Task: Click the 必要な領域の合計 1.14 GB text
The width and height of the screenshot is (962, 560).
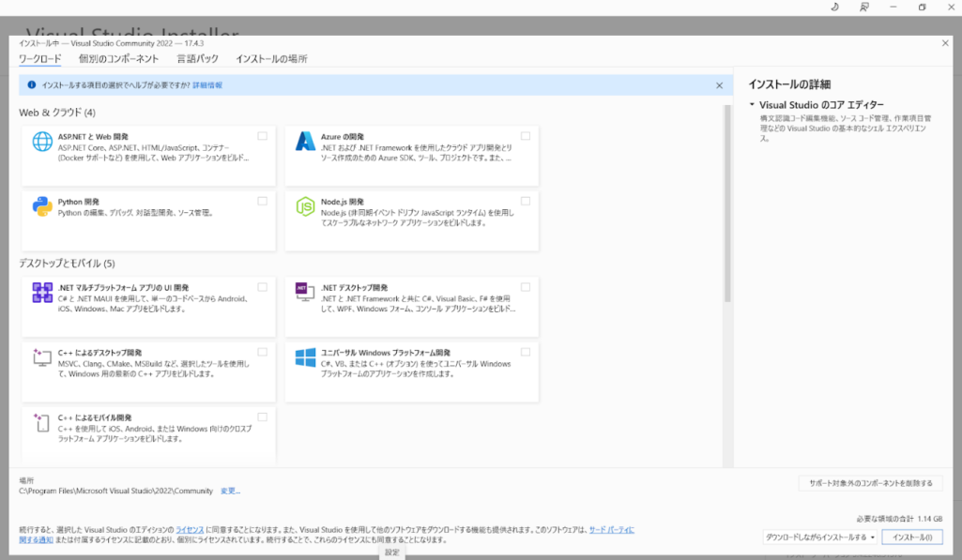Action: (x=899, y=519)
